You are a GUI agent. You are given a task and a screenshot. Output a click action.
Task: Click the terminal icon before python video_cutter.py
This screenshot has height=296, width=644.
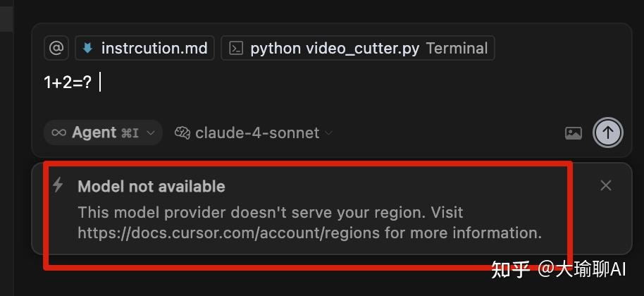point(237,48)
